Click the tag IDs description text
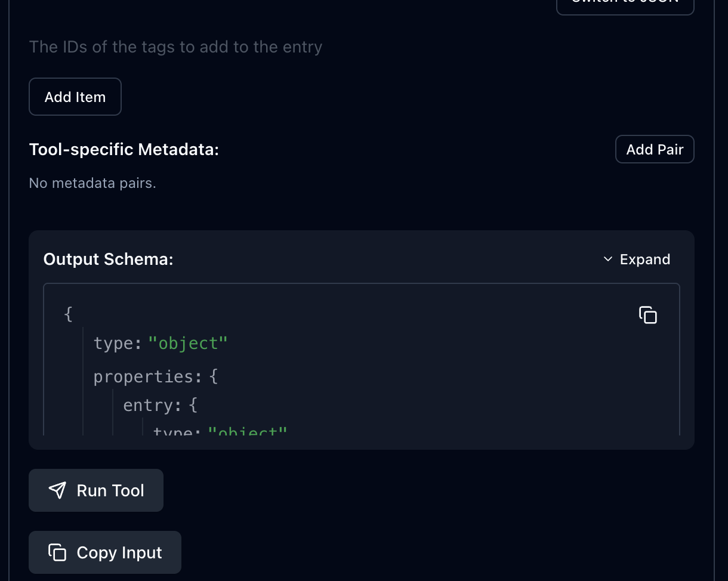Viewport: 728px width, 581px height. 175,47
